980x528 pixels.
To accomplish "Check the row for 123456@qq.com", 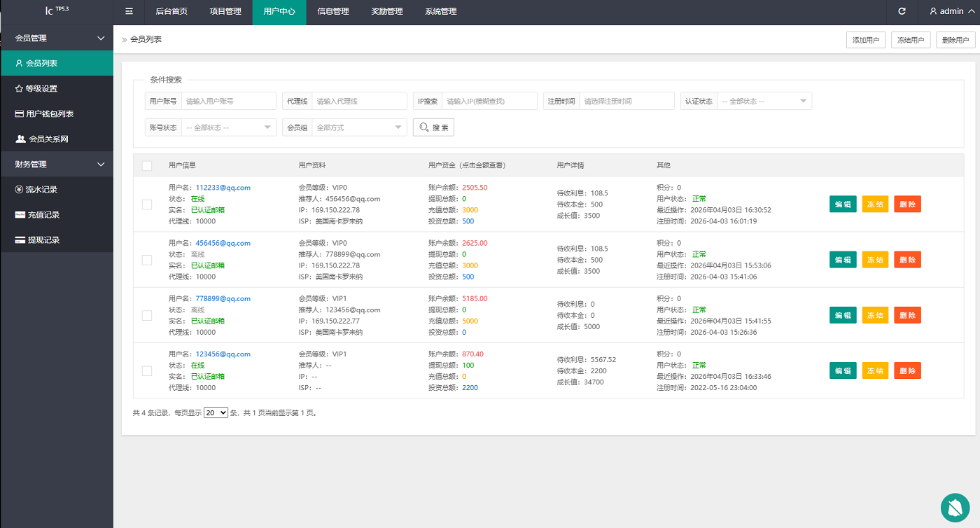I will tap(147, 371).
